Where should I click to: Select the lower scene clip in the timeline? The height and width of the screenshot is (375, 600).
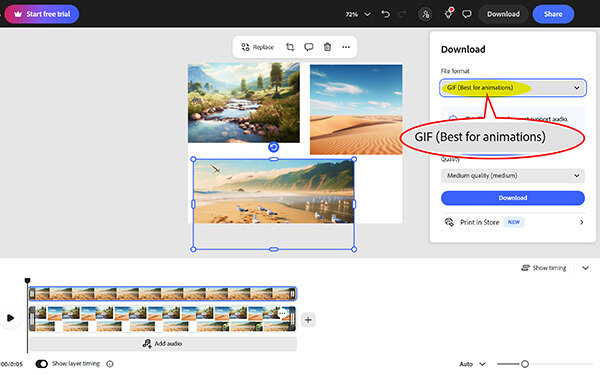(162, 319)
